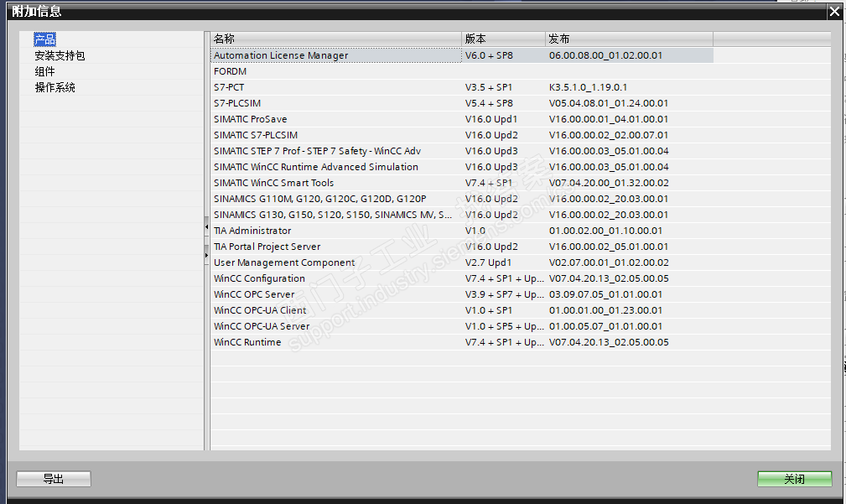
Task: Click version cell V2.7 Upd1
Action: [x=488, y=262]
